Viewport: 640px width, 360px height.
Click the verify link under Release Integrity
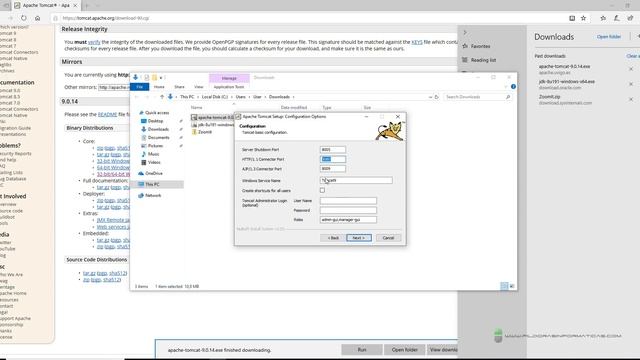94,42
